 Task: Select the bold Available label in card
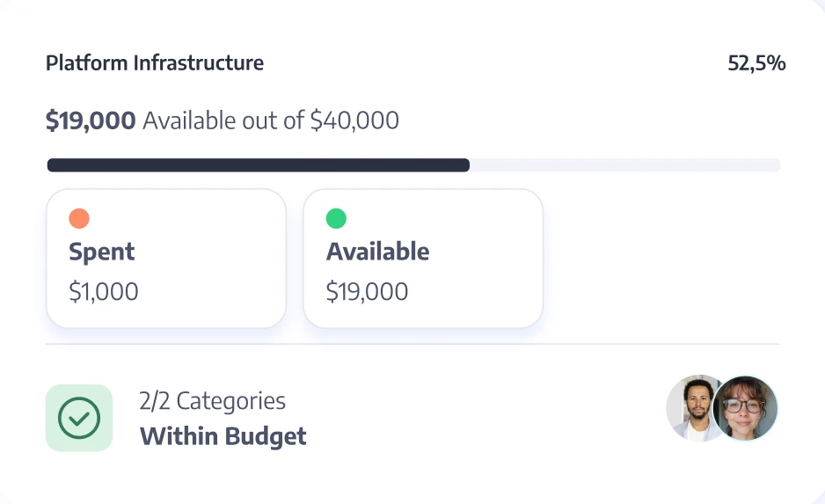[x=378, y=252]
